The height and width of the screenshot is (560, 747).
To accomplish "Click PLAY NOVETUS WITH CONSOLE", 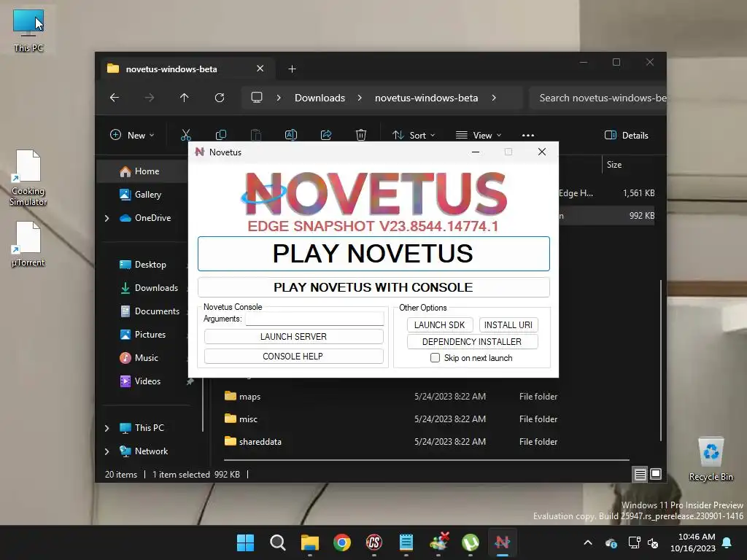I will tap(373, 287).
